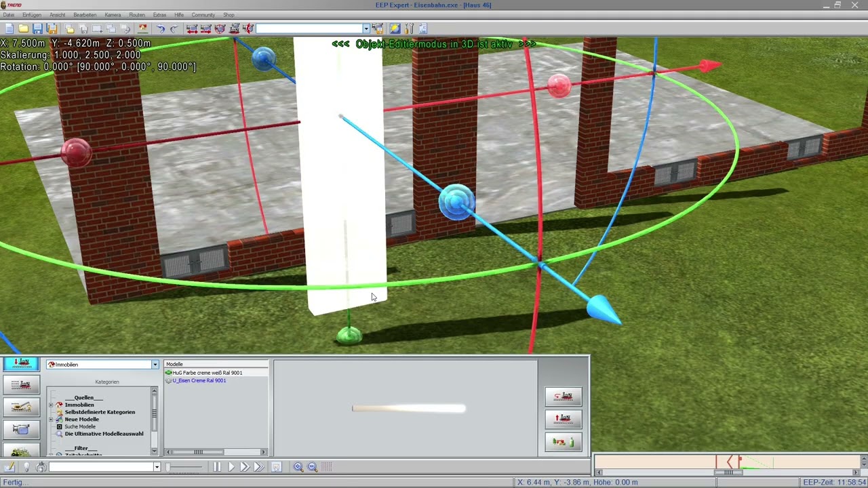Open the wrench tools settings icon
The height and width of the screenshot is (488, 868).
[409, 28]
